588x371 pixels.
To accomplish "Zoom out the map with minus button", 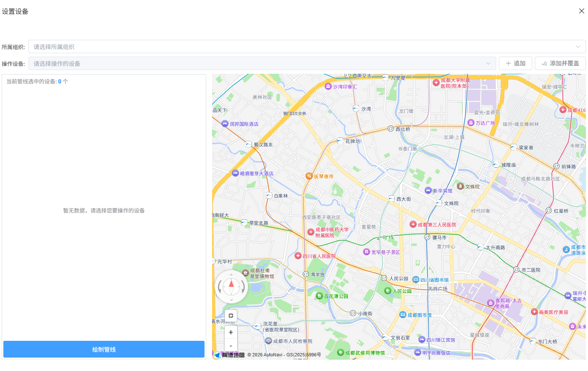I will point(231,345).
